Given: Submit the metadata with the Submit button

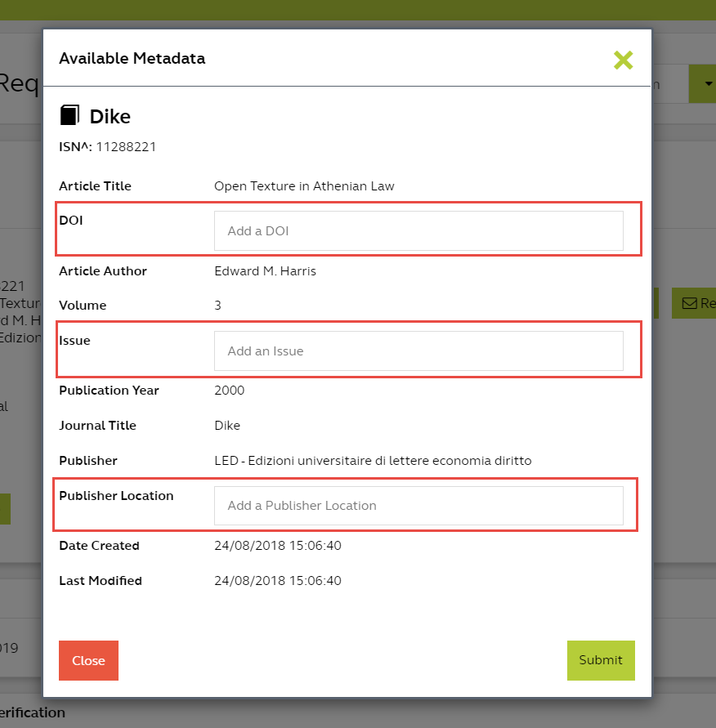Looking at the screenshot, I should click(x=601, y=660).
